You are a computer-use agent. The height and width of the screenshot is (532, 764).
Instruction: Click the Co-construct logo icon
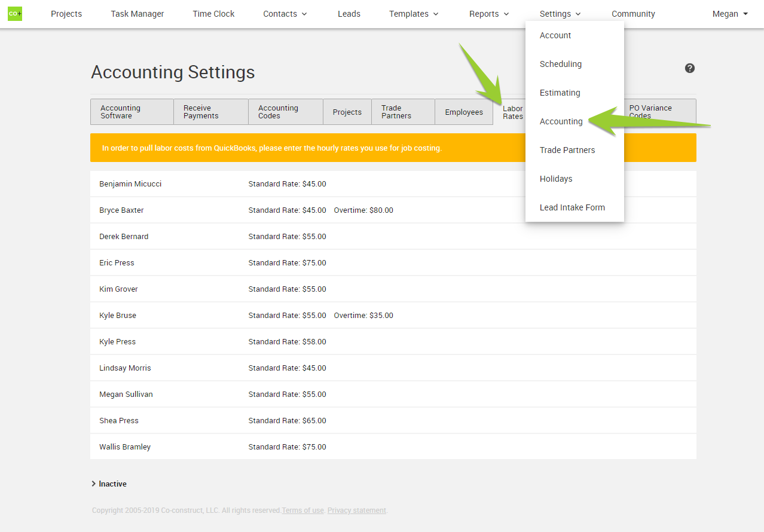click(15, 14)
